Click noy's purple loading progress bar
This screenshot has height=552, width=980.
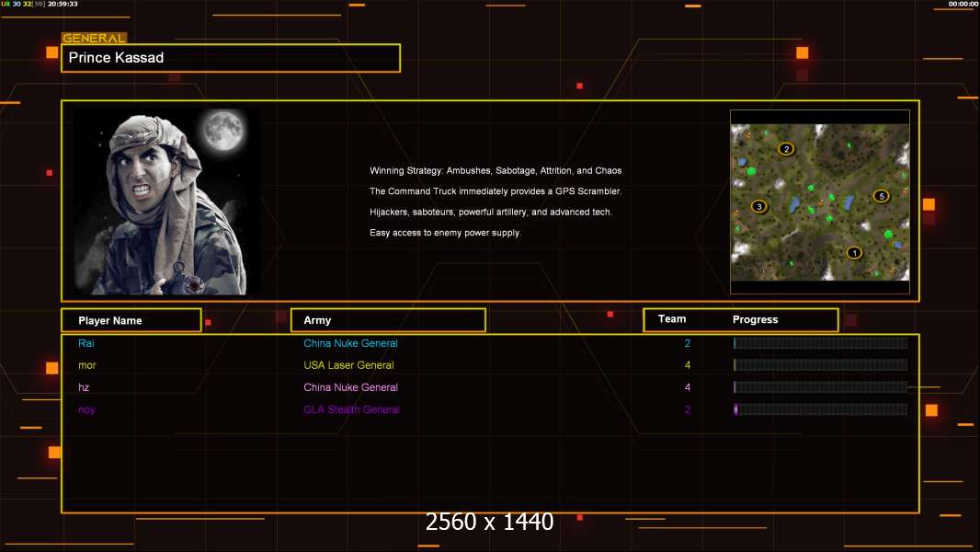pyautogui.click(x=820, y=409)
